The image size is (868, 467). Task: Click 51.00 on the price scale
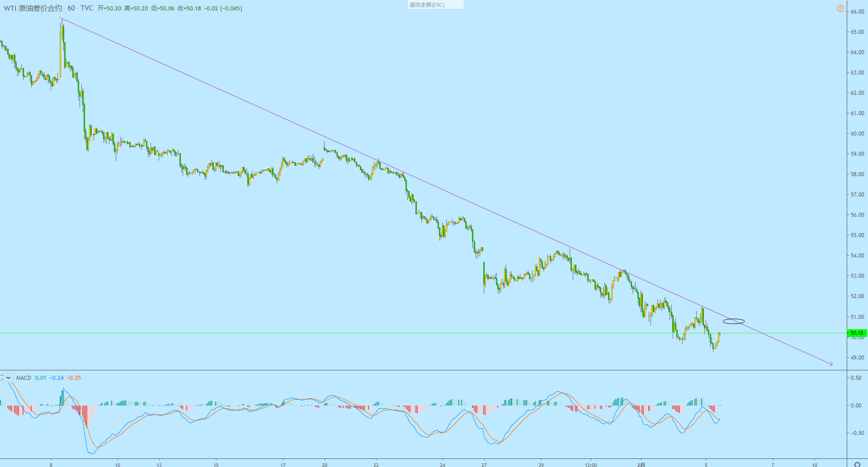[x=857, y=317]
